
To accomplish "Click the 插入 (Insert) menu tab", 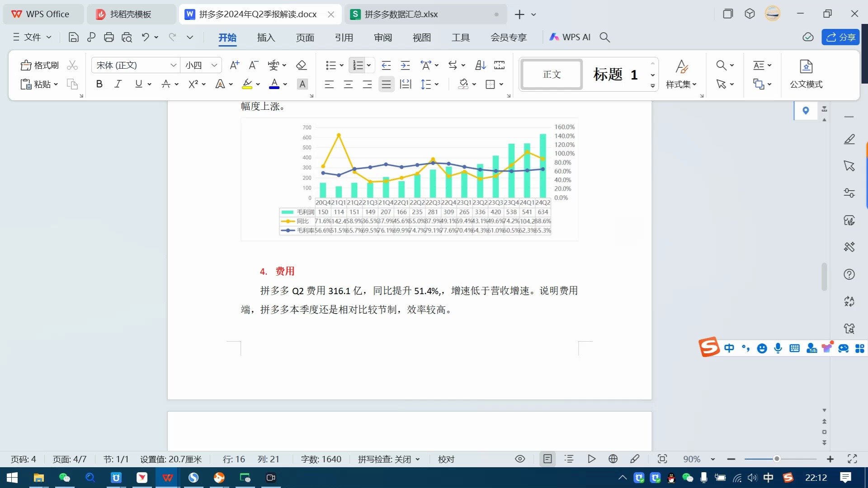I will pyautogui.click(x=265, y=37).
